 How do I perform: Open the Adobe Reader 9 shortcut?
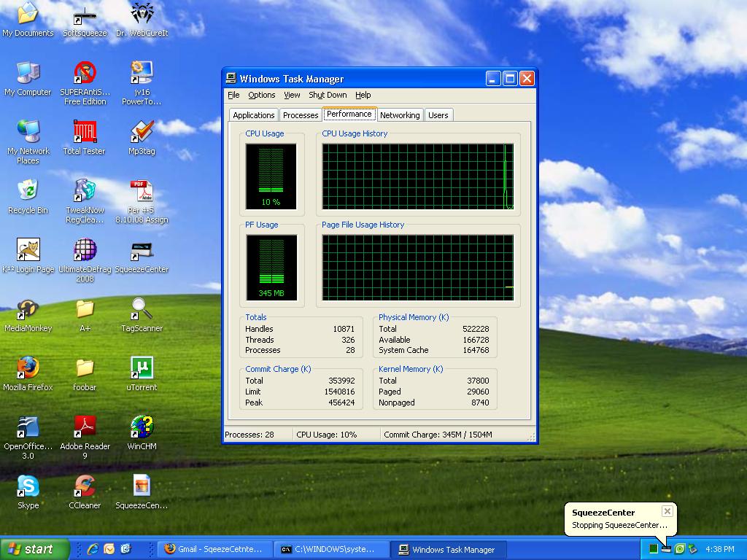pos(85,427)
